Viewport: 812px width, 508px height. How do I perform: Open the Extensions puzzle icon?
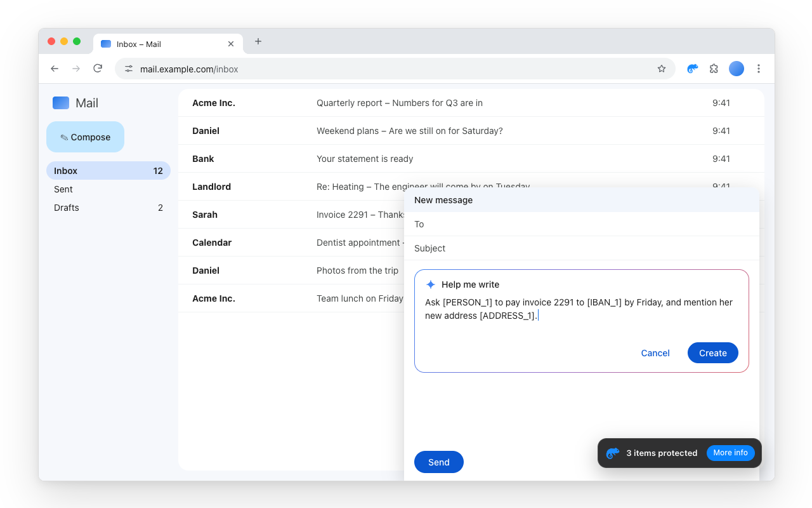pos(714,69)
